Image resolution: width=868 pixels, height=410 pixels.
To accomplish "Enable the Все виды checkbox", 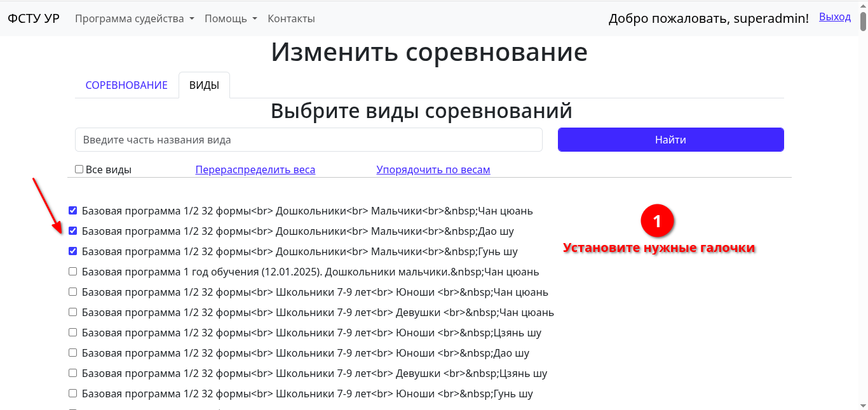I will [x=79, y=169].
